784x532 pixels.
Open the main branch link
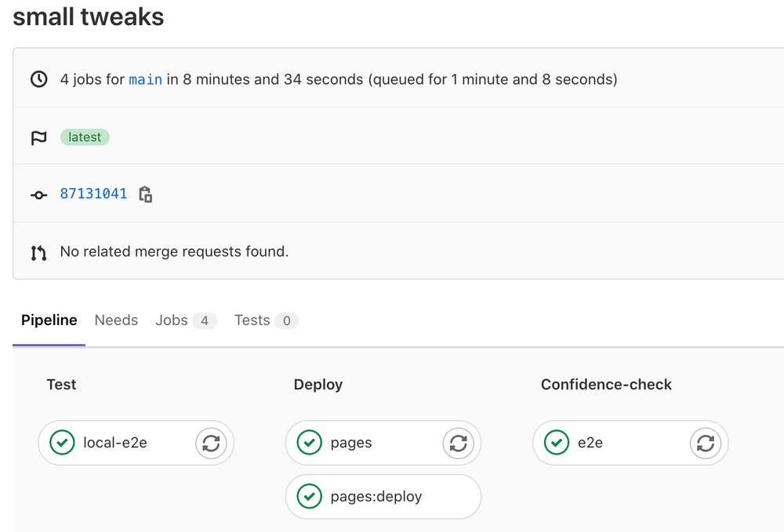tap(145, 80)
